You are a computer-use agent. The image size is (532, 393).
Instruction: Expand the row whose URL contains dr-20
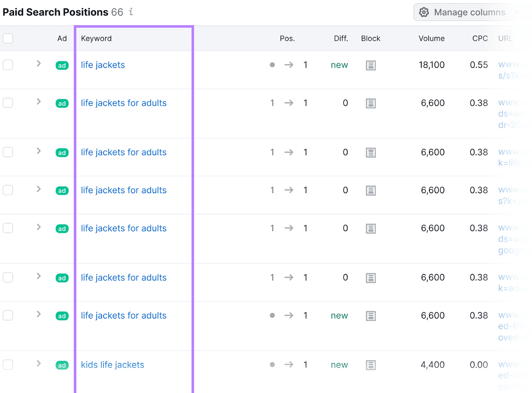[x=39, y=101]
